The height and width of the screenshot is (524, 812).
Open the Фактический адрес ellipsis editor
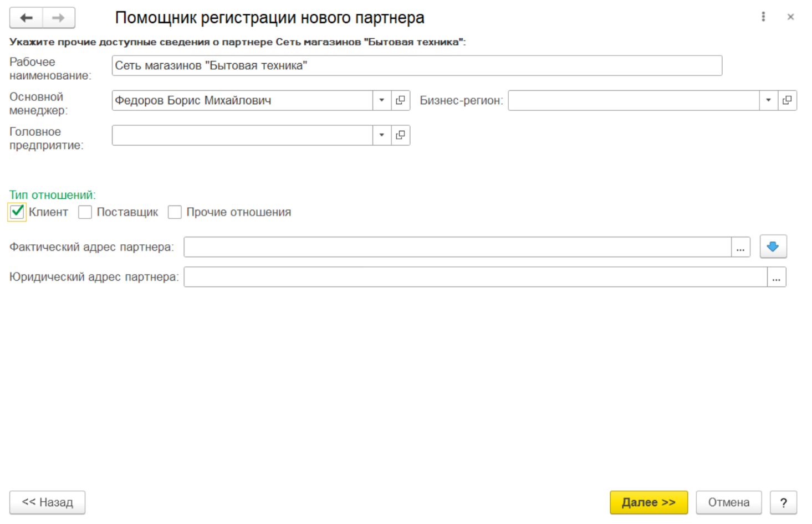(740, 247)
